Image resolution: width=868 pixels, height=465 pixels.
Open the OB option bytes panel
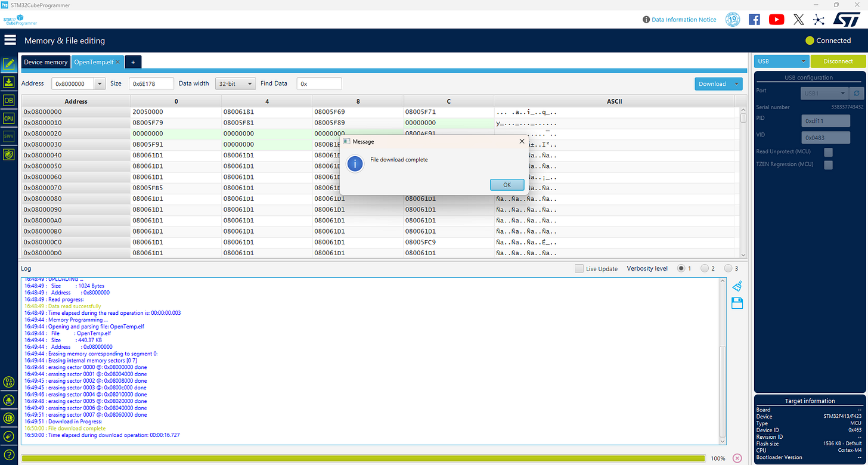pos(9,100)
